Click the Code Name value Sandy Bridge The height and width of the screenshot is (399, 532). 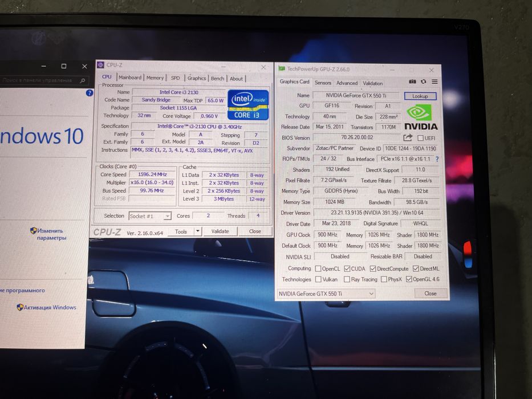coord(156,100)
